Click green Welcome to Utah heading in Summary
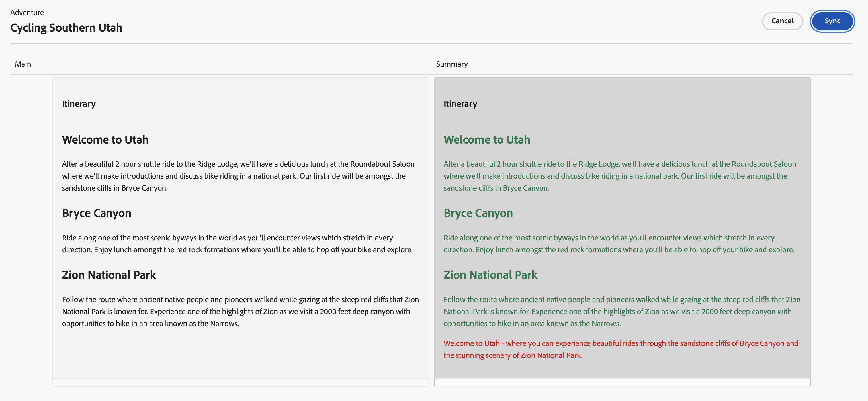This screenshot has height=401, width=868. [x=487, y=140]
